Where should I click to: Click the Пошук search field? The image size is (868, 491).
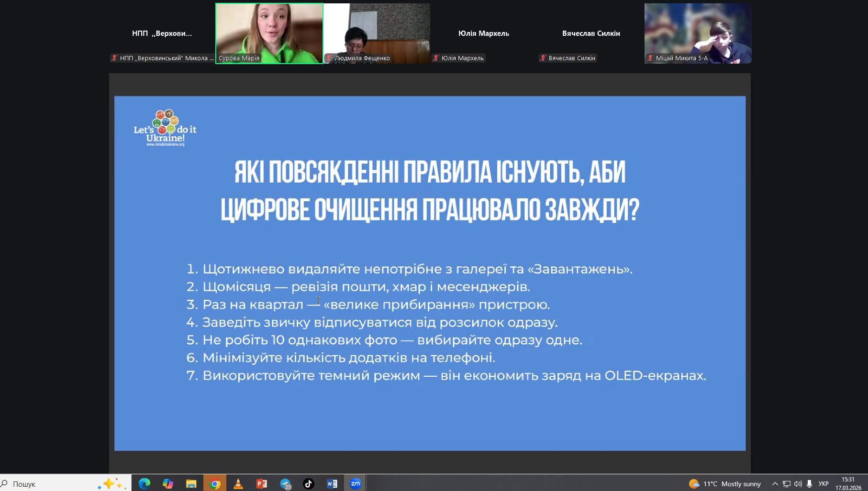point(48,484)
